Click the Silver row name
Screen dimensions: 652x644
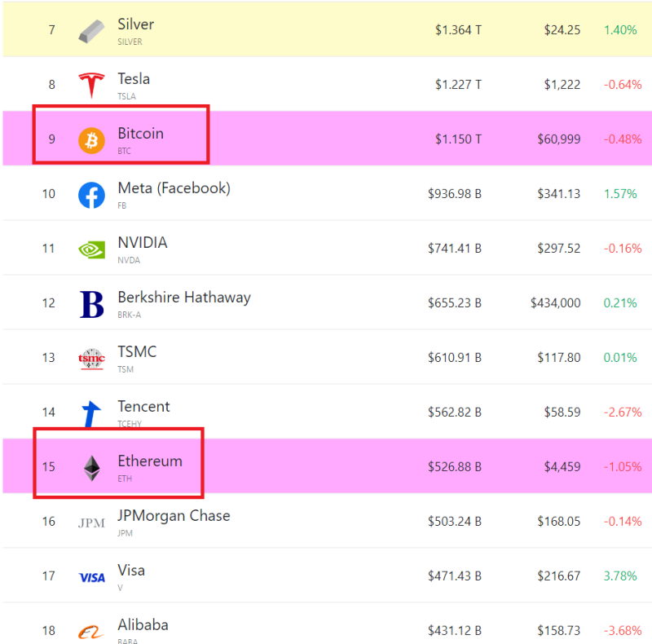pyautogui.click(x=135, y=24)
